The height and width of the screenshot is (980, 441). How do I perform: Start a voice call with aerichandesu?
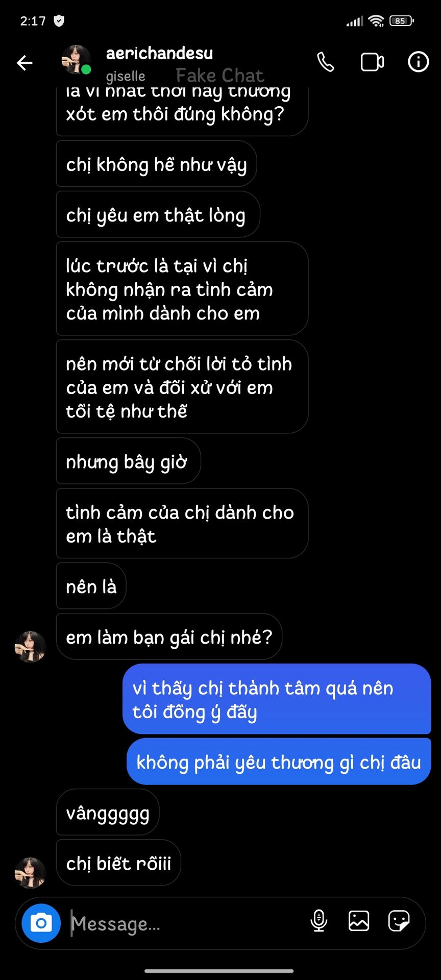coord(326,62)
